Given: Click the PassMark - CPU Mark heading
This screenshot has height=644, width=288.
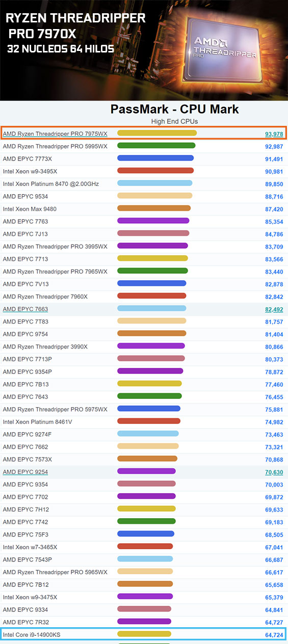Looking at the screenshot, I should [174, 109].
